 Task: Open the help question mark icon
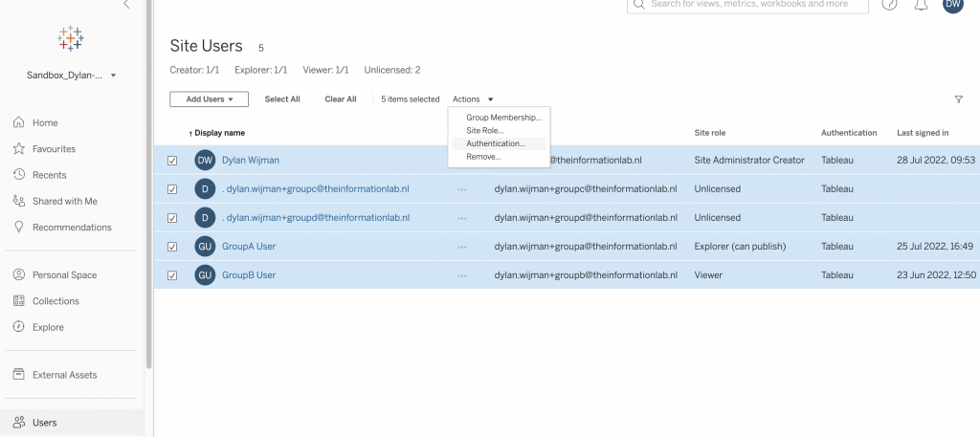[x=890, y=5]
